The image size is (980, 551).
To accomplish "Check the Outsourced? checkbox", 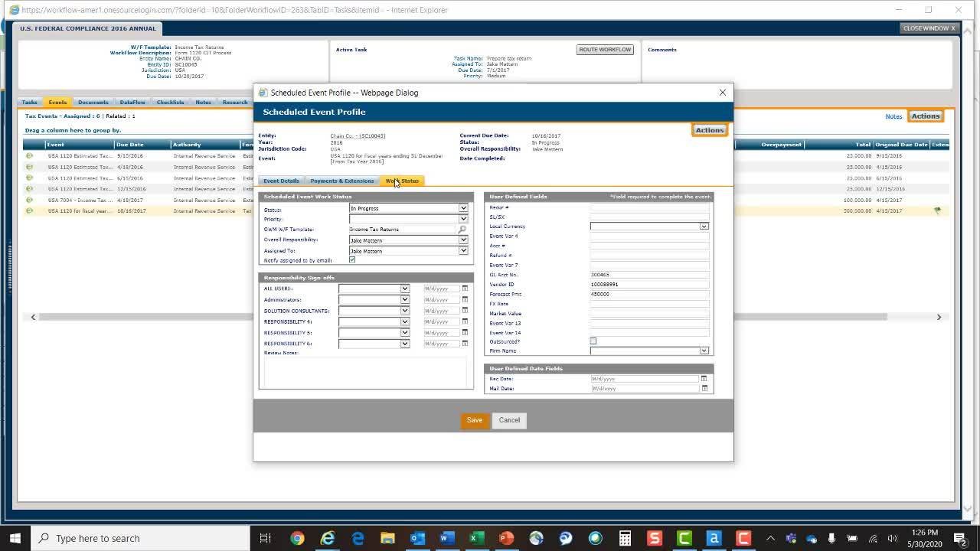I will pyautogui.click(x=593, y=341).
